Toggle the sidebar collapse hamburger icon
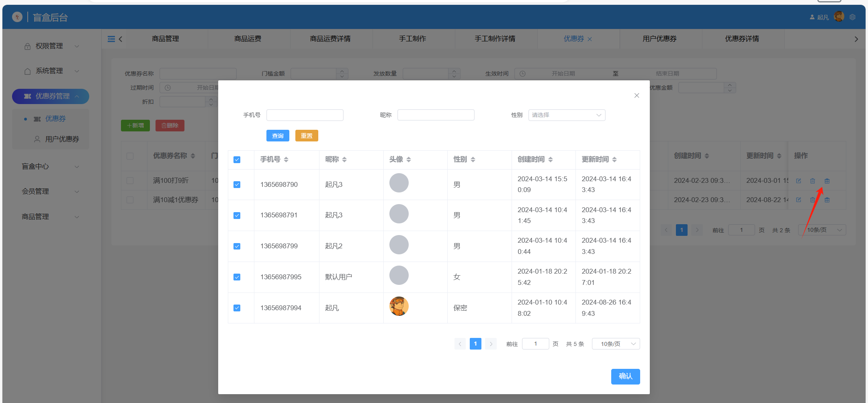Screen dimensions: 868x403 [x=111, y=39]
